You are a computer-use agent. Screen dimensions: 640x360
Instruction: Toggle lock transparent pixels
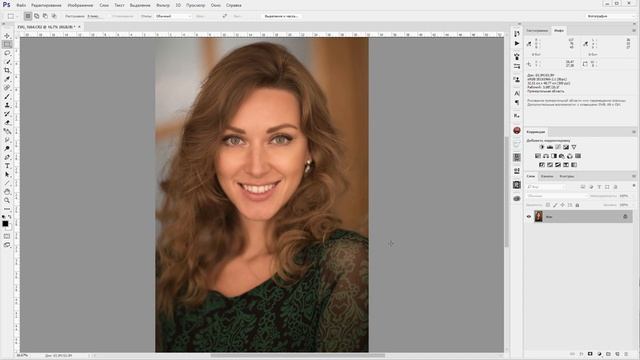click(x=548, y=205)
